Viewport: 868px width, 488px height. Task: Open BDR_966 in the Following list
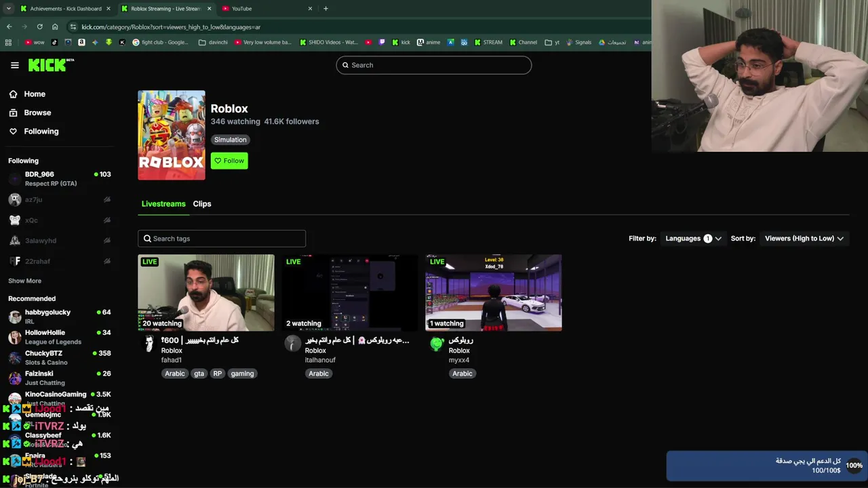pos(60,179)
